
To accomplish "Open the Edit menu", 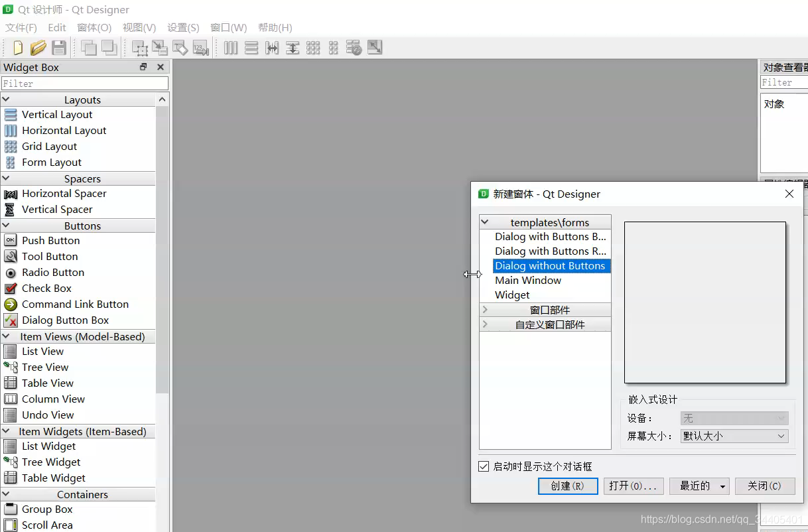I will 57,28.
